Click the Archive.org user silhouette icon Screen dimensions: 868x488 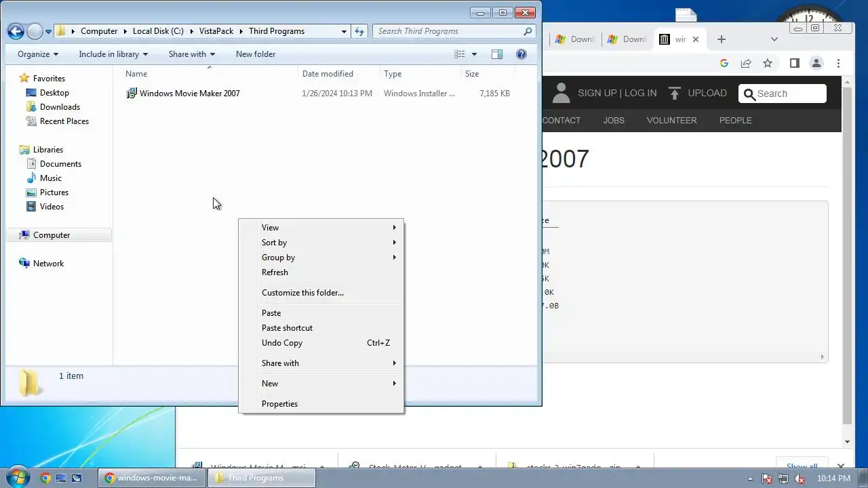click(x=561, y=94)
